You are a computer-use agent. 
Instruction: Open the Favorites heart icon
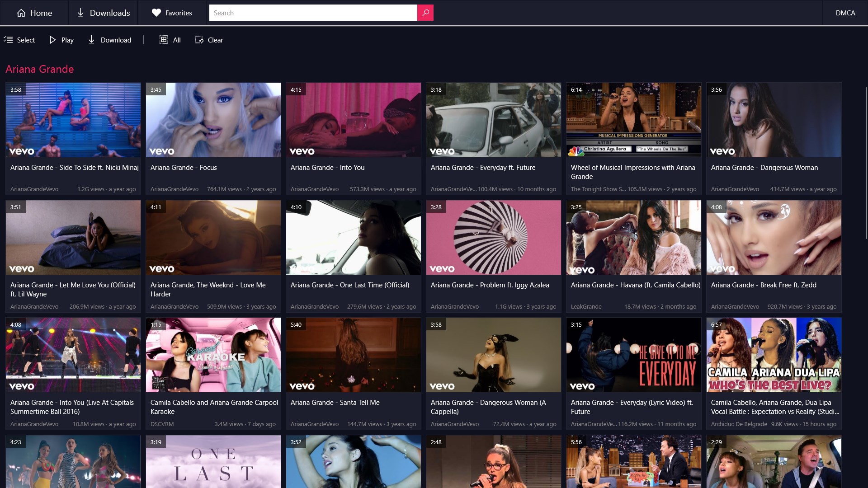click(156, 13)
